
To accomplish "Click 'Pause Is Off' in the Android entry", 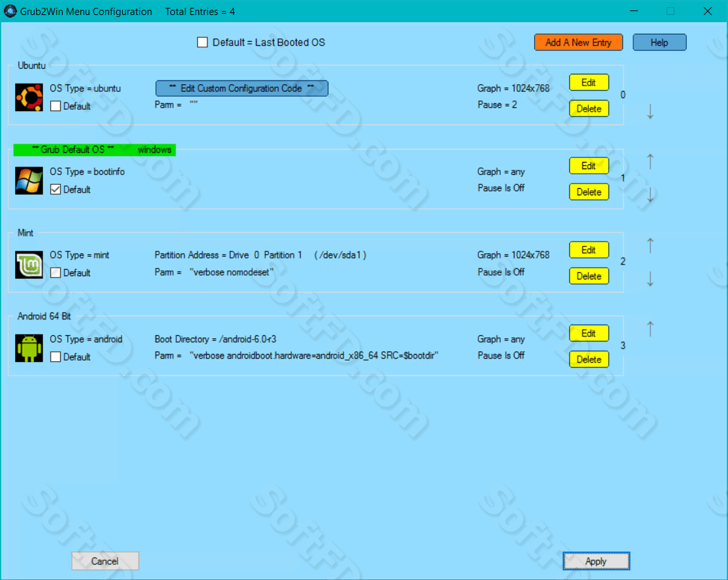I will click(x=501, y=356).
